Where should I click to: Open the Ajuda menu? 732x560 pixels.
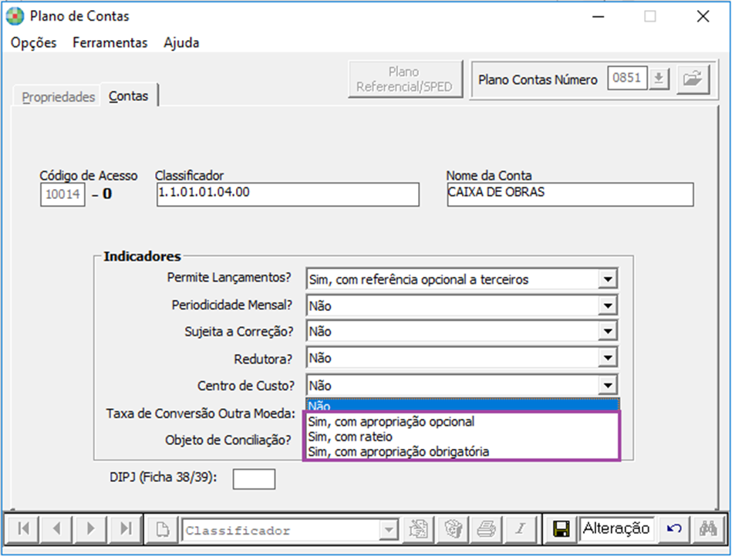[181, 42]
